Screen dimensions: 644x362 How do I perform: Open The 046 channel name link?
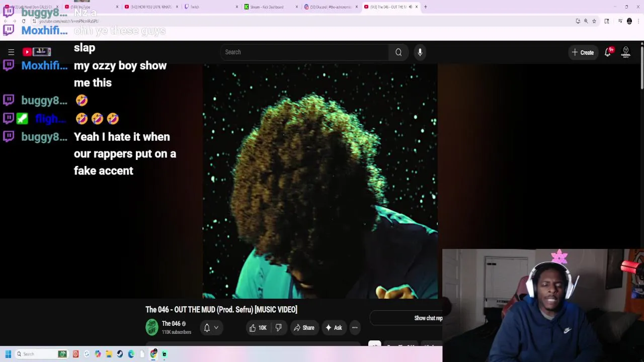pyautogui.click(x=171, y=324)
